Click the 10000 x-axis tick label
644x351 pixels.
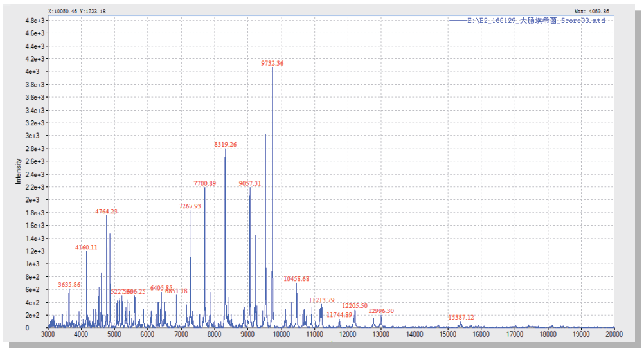(x=281, y=334)
